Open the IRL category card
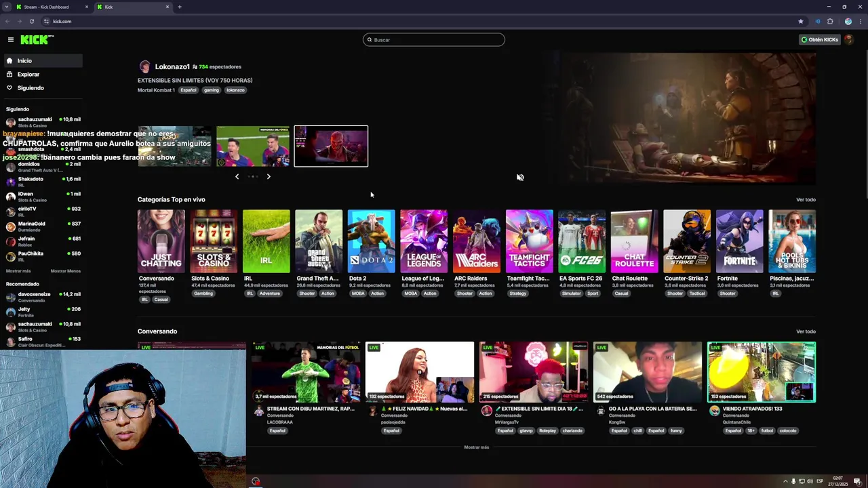Image resolution: width=868 pixels, height=488 pixels. point(266,241)
